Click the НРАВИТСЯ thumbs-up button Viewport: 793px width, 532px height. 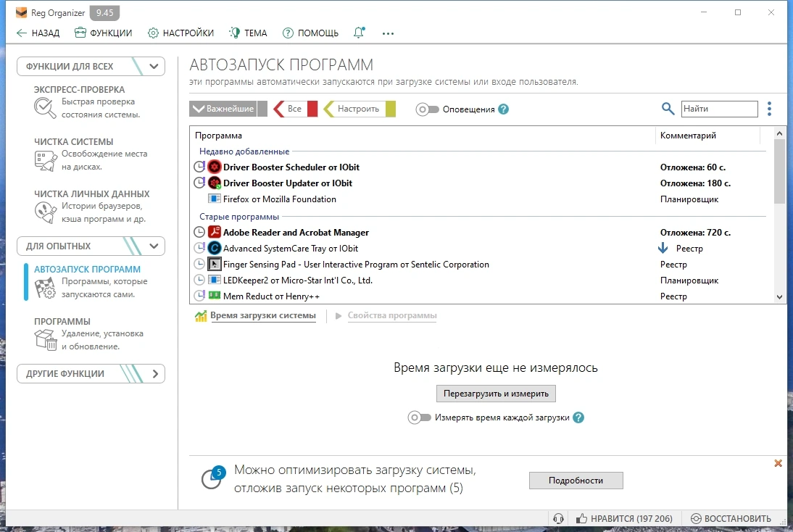click(624, 519)
